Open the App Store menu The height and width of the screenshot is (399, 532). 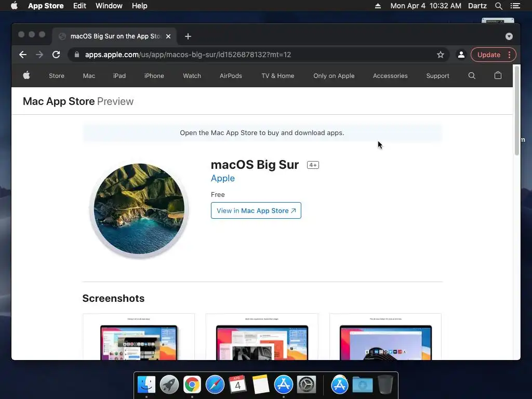click(46, 6)
